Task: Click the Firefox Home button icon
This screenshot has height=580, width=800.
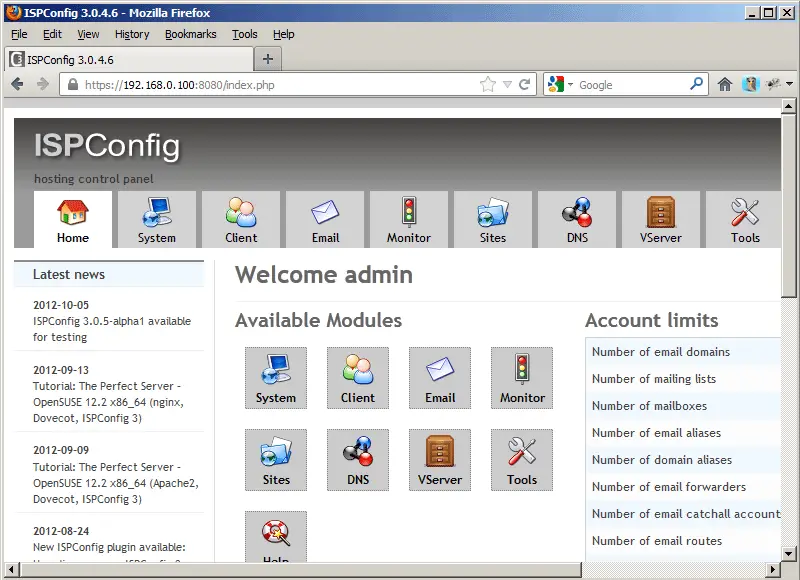Action: point(725,84)
